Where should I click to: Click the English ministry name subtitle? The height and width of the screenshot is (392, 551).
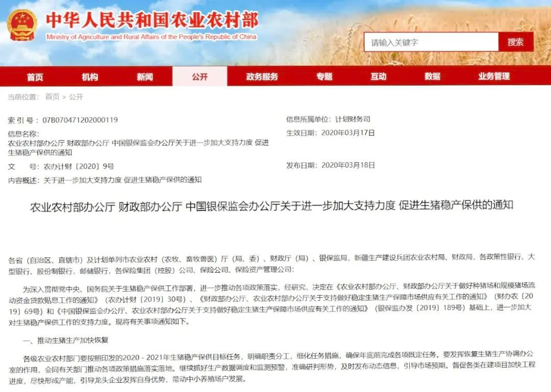pos(152,37)
